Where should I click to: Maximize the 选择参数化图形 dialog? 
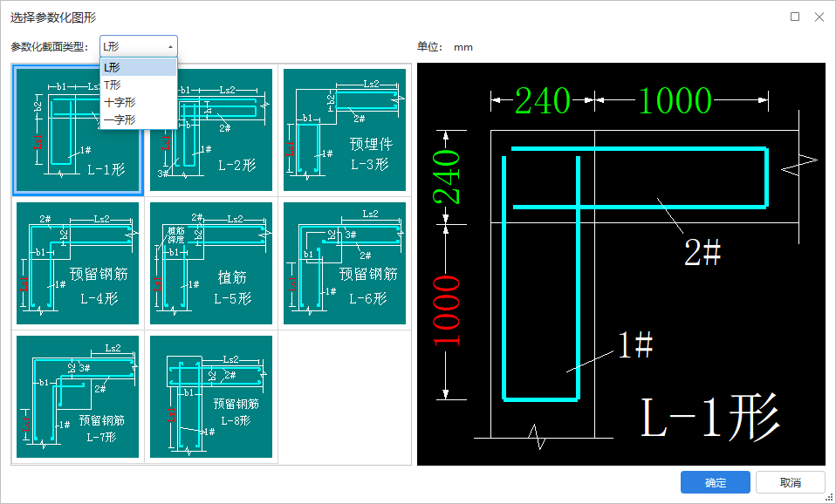(x=795, y=17)
